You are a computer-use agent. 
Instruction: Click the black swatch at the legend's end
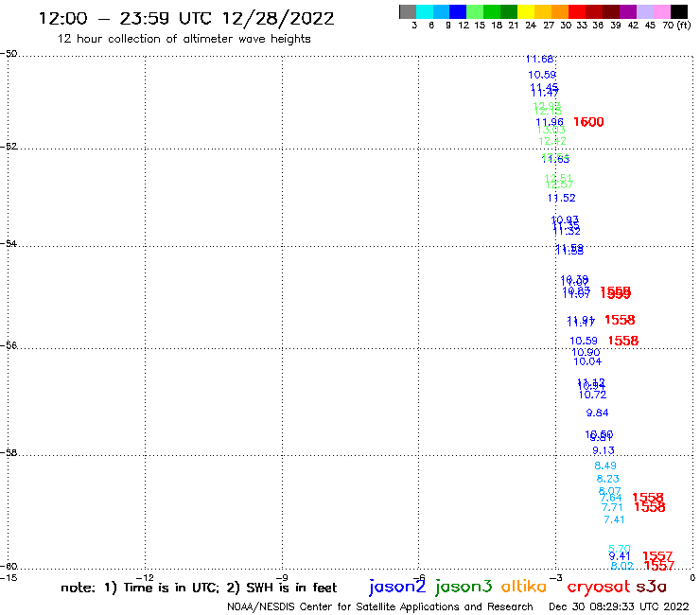(x=679, y=11)
